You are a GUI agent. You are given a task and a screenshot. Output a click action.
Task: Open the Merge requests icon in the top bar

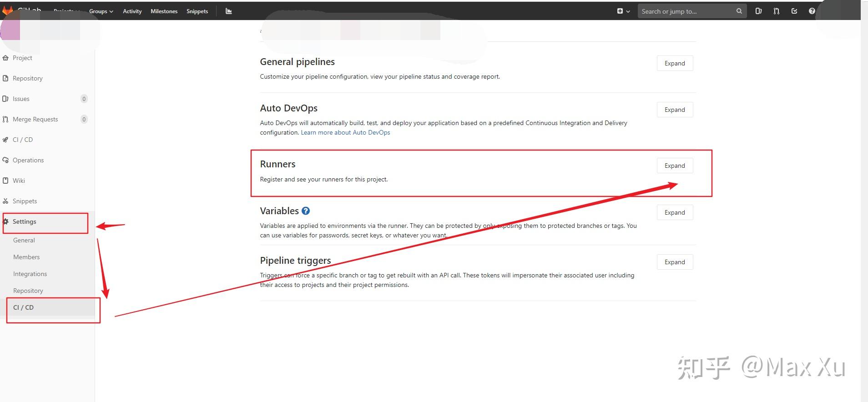point(776,11)
